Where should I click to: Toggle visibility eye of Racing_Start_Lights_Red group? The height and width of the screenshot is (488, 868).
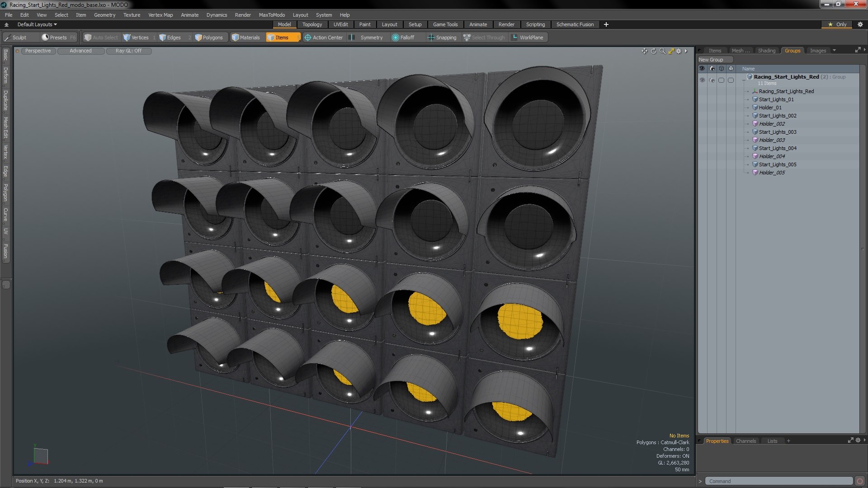point(702,80)
